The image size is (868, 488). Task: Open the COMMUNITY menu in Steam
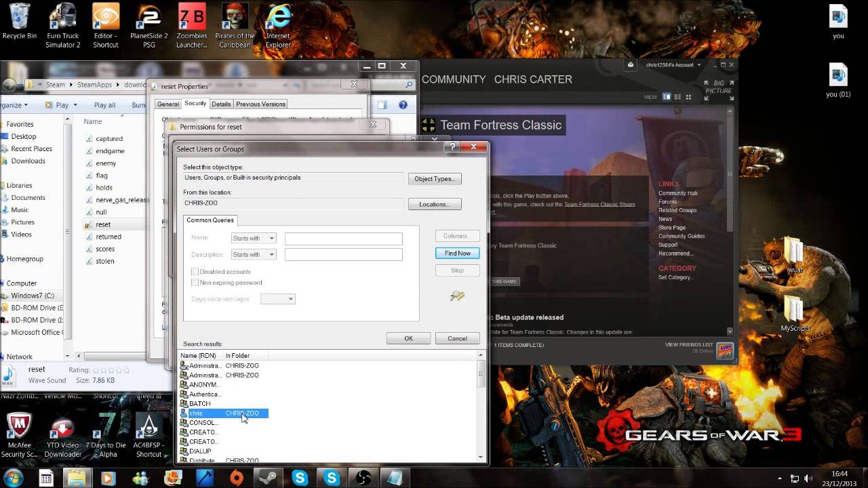[x=454, y=79]
